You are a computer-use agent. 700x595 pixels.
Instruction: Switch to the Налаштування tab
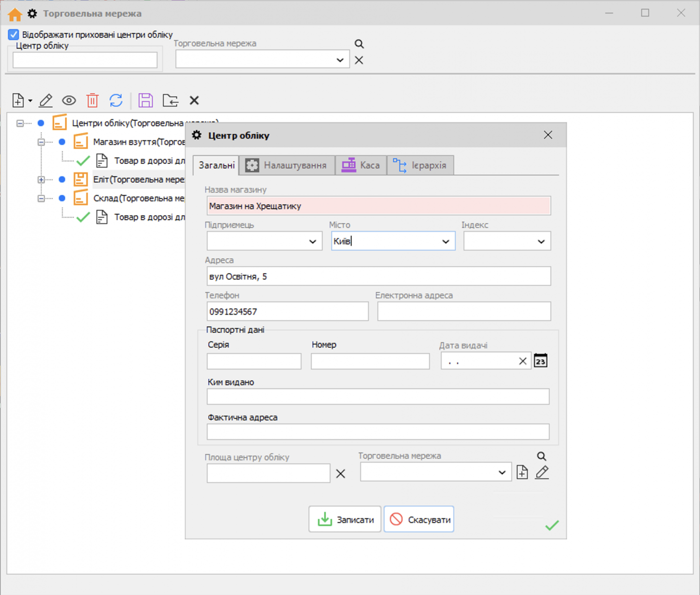[287, 165]
